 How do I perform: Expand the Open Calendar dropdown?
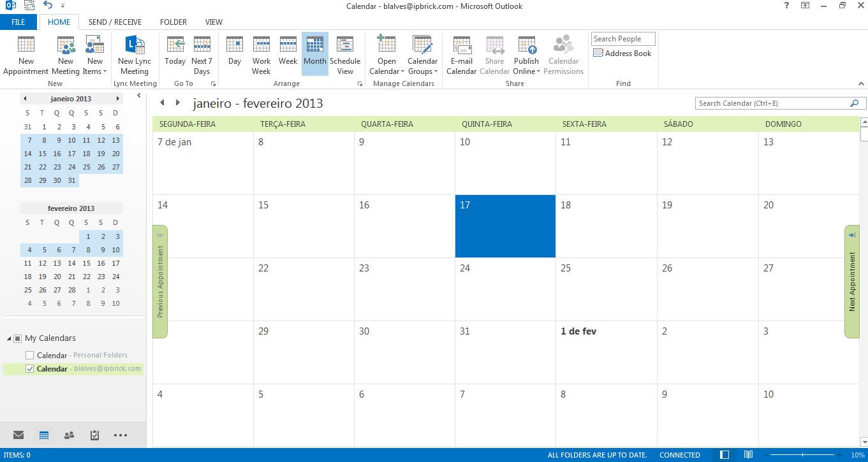pos(387,55)
